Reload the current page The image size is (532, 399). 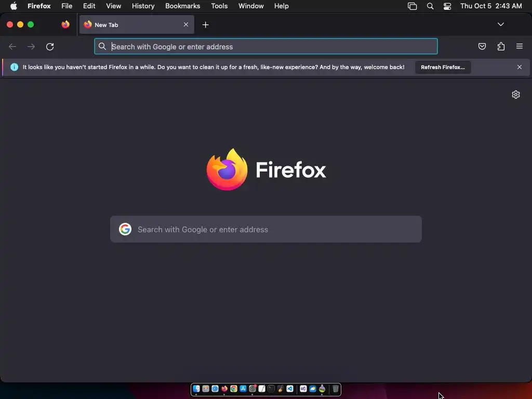tap(50, 46)
